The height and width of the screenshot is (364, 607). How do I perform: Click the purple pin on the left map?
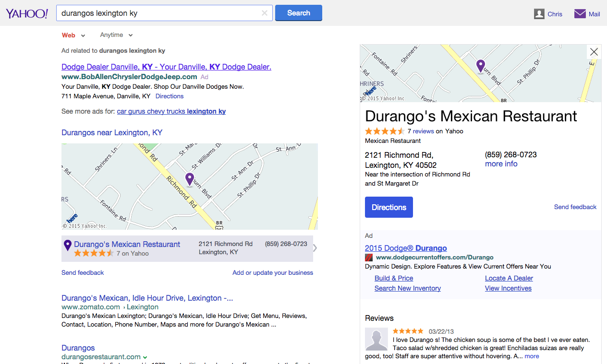click(x=190, y=180)
